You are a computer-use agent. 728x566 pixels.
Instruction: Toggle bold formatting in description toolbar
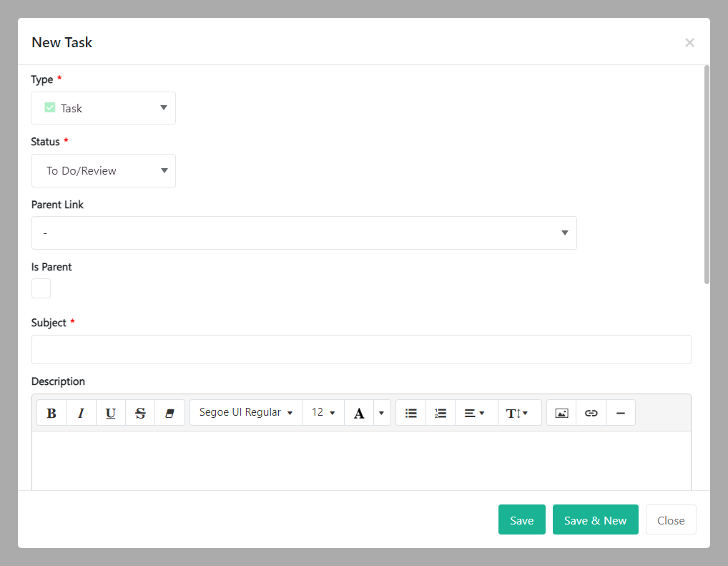(51, 413)
